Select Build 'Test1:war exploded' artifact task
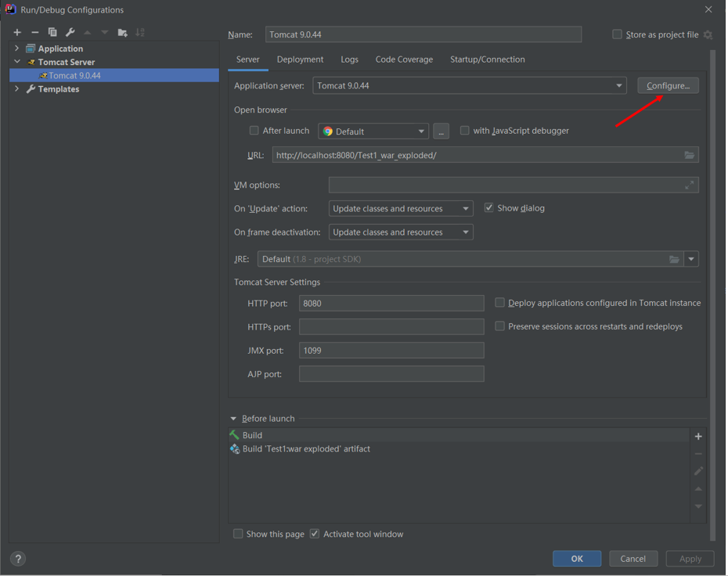728x576 pixels. coord(459,448)
